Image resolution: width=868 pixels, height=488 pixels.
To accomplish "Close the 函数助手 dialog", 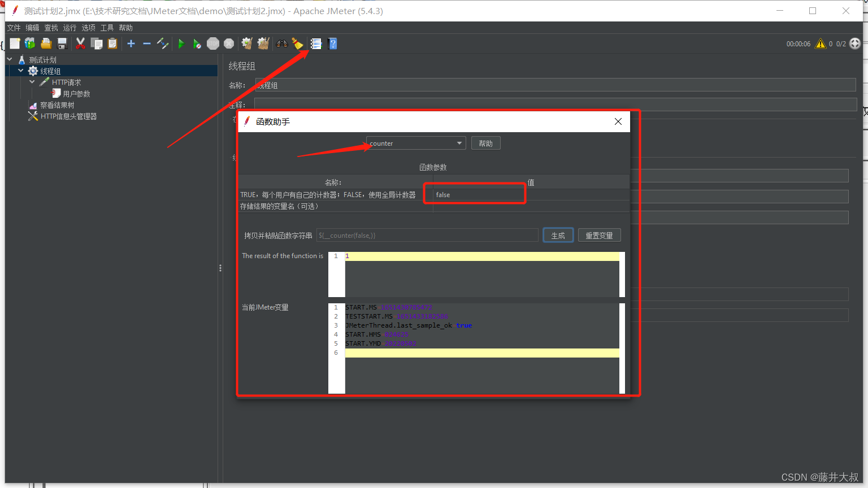I will click(x=618, y=121).
